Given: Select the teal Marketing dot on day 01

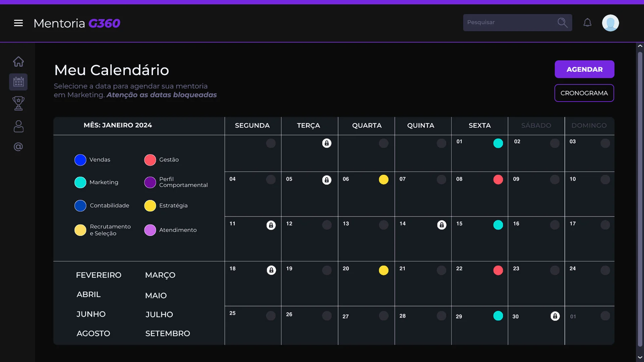Looking at the screenshot, I should pos(498,143).
